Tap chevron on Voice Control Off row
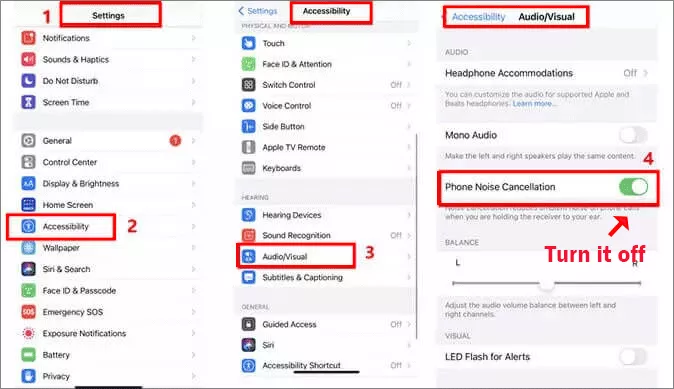The width and height of the screenshot is (674, 389). 409,105
